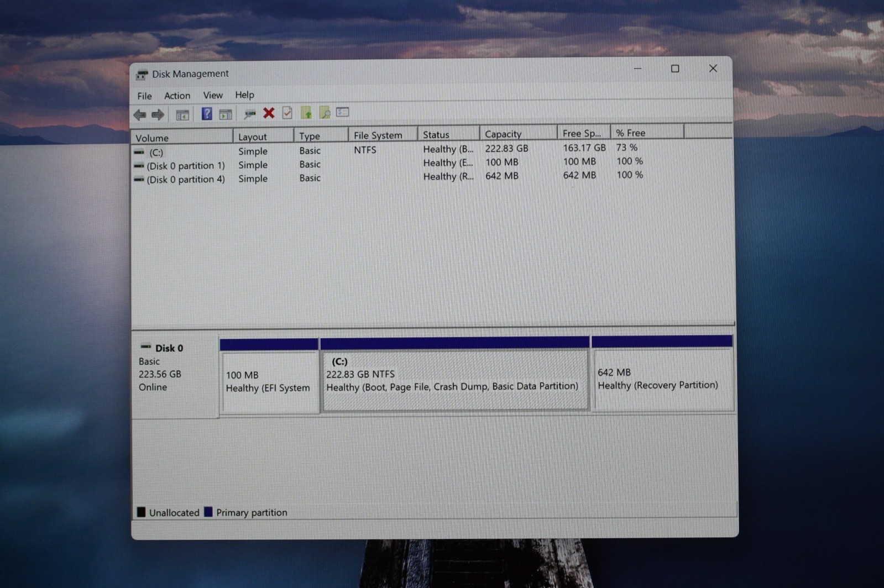Click the view settings list toolbar icon
Image resolution: width=884 pixels, height=588 pixels.
(x=343, y=112)
